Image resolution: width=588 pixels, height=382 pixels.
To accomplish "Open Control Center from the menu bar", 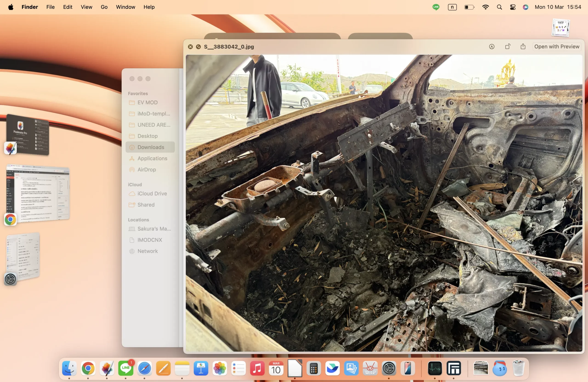I will (513, 7).
